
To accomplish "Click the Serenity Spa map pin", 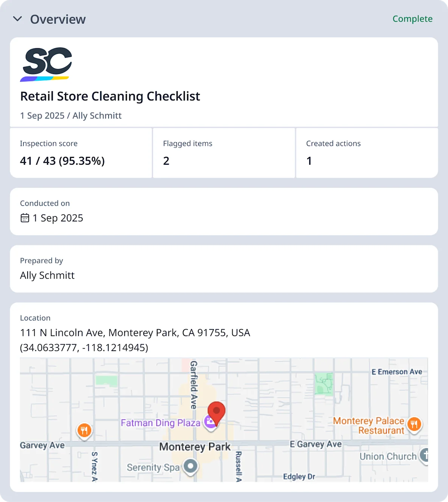I will [x=190, y=466].
